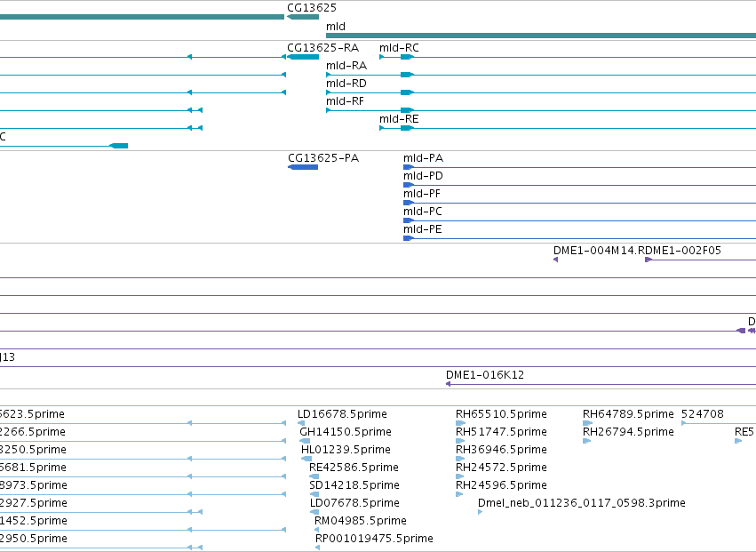Click the RH24596.5prime EST label
This screenshot has width=756, height=552.
tap(501, 485)
